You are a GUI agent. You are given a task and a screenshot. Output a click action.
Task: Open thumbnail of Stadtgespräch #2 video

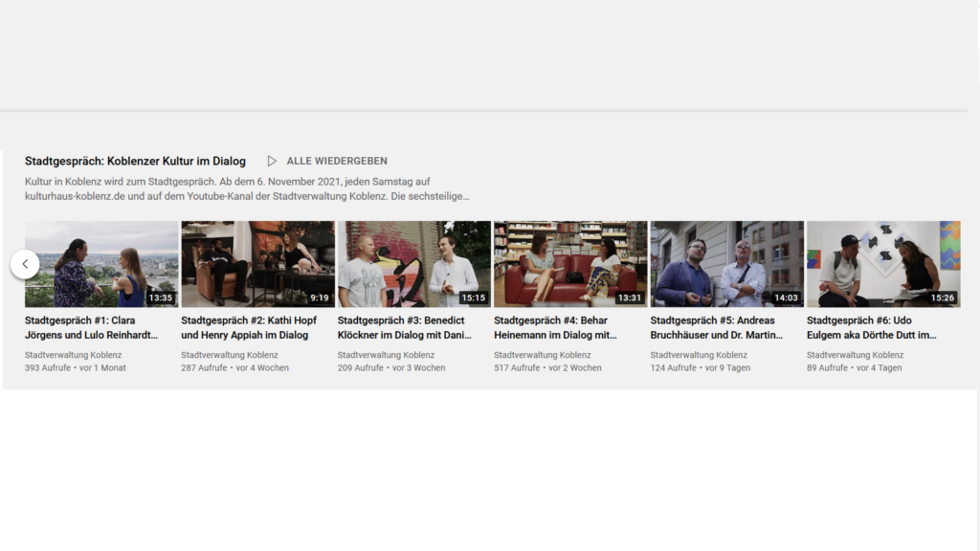pos(257,264)
